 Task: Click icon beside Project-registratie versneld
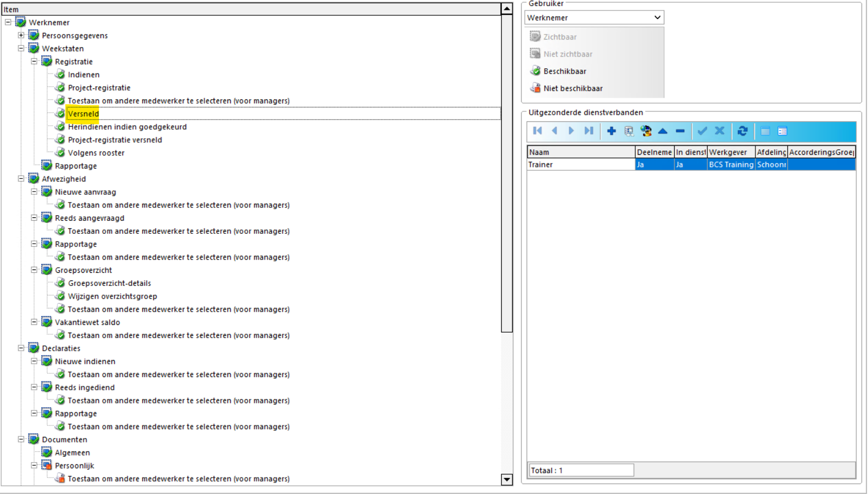[60, 139]
